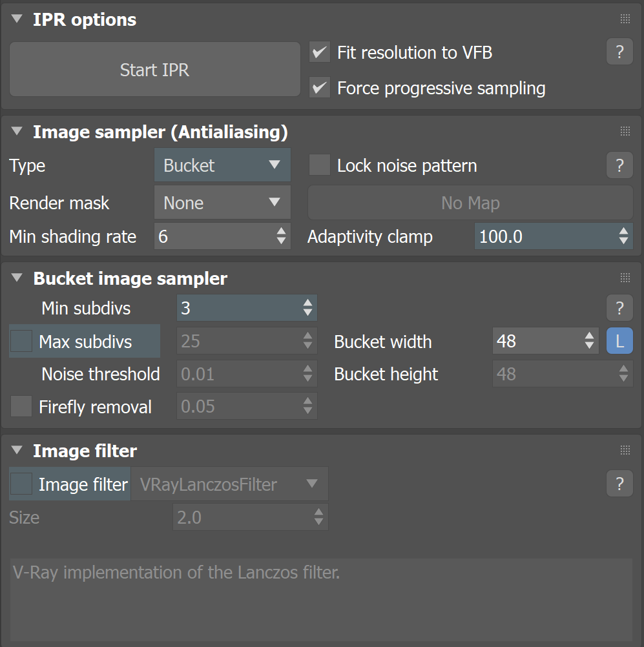Screen dimensions: 644x647
Task: Click the Start IPR button
Action: click(x=155, y=69)
